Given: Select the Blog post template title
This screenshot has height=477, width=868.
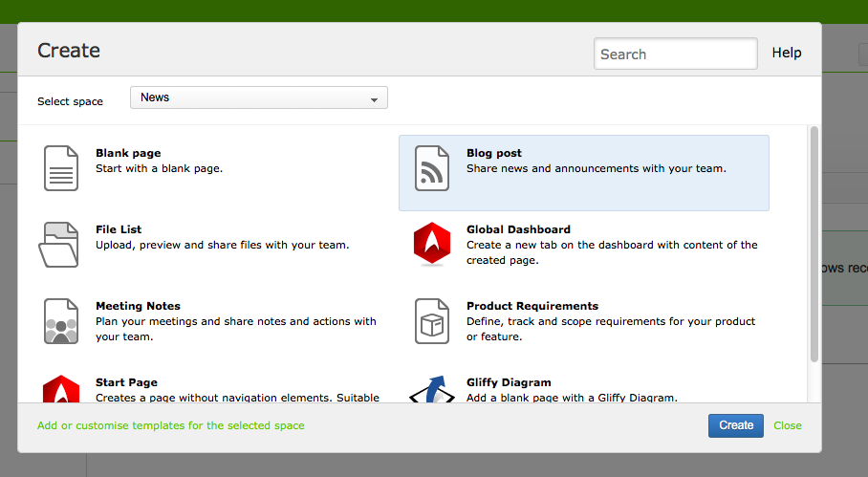Looking at the screenshot, I should [x=493, y=153].
